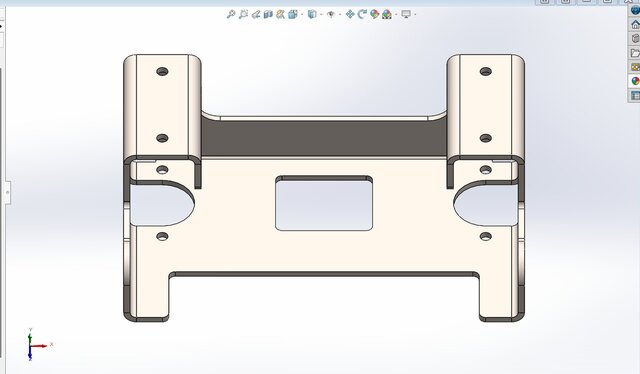
Task: Open the View Palette tab
Action: pyautogui.click(x=635, y=67)
